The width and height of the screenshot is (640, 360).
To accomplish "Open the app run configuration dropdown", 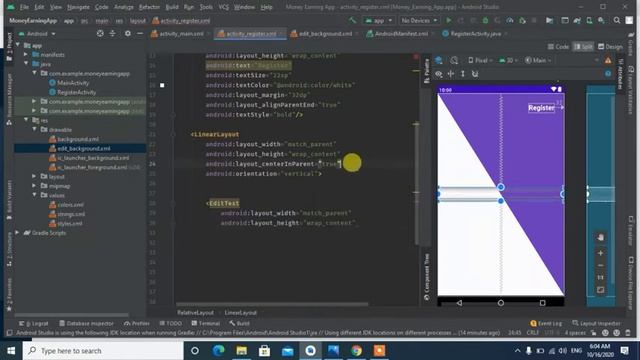I will pos(379,20).
